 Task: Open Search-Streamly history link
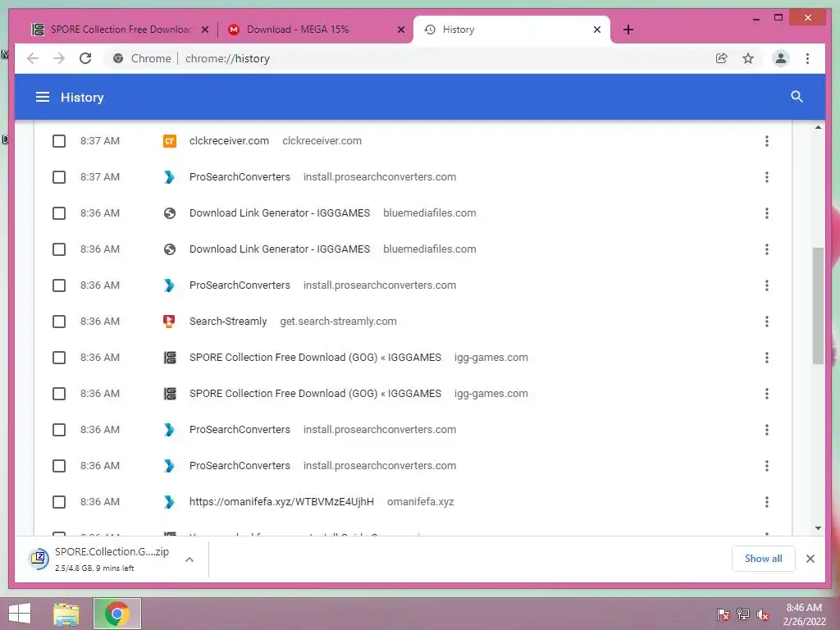(x=228, y=322)
